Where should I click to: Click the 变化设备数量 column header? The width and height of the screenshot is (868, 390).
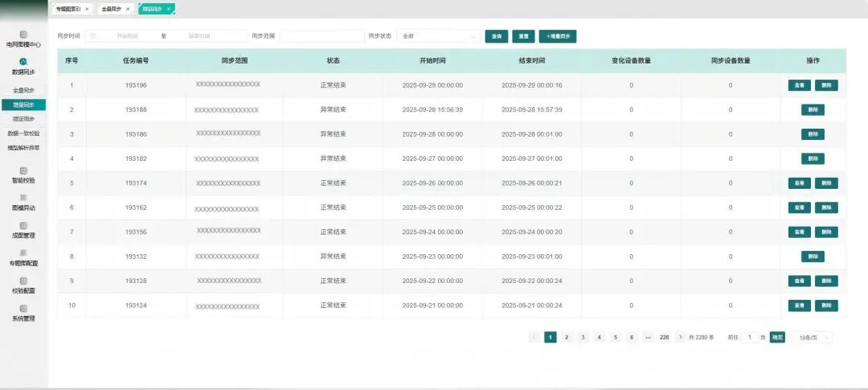click(631, 61)
